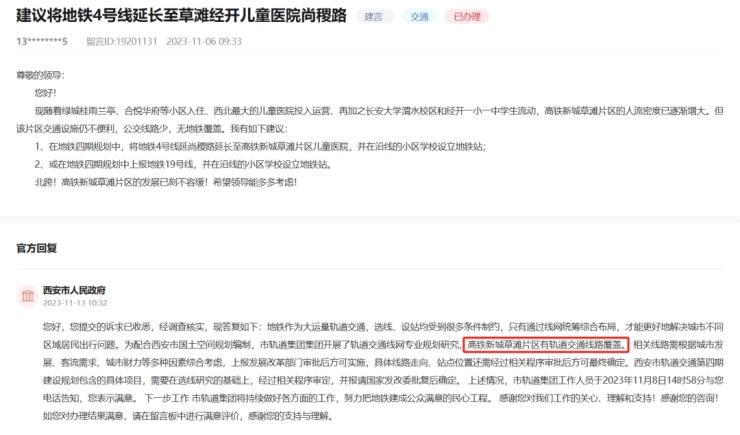The image size is (740, 435).
Task: Click the 您好！ line in the message
Action: point(46,93)
